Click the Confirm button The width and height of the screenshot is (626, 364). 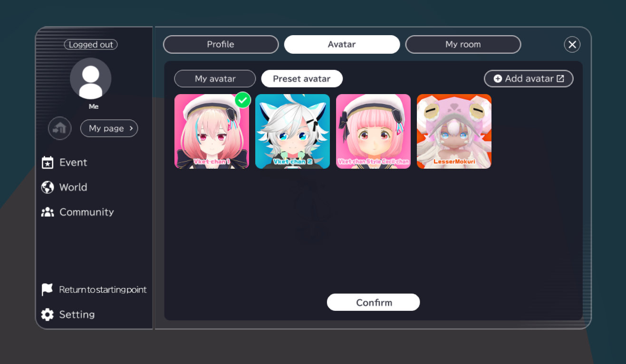tap(373, 302)
